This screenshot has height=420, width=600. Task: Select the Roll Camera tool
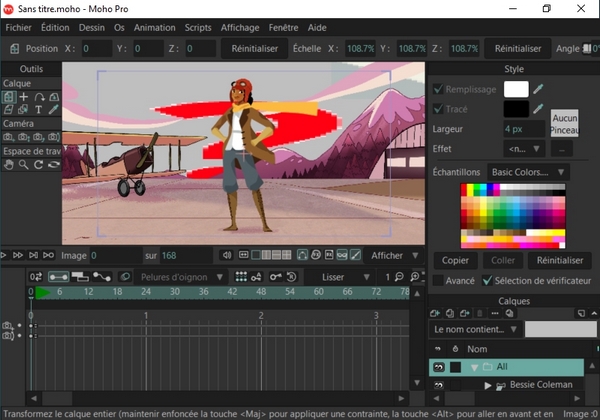point(39,137)
